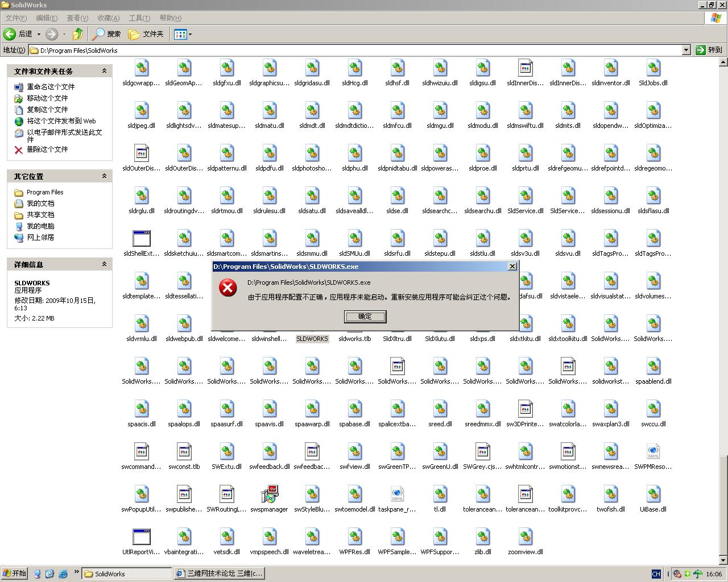Click the CH language indicator in tray

(x=656, y=573)
